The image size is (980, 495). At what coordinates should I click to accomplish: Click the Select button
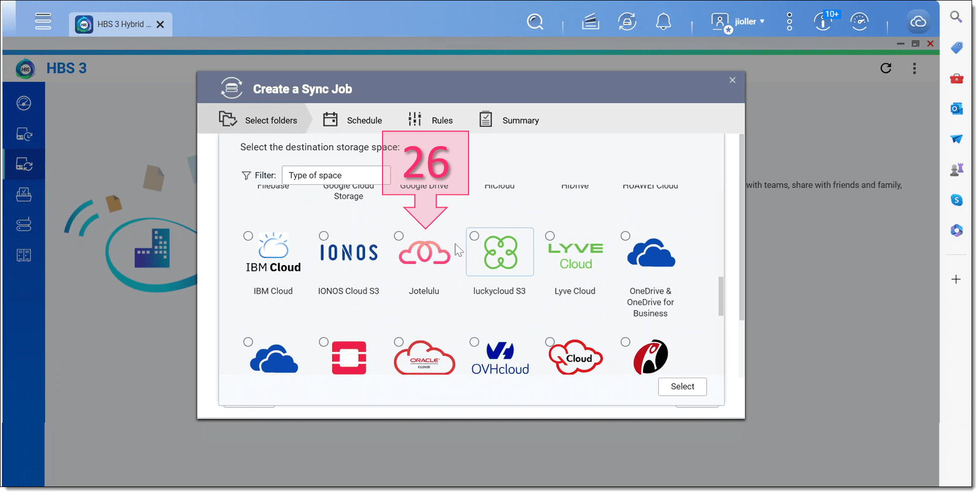click(x=682, y=387)
